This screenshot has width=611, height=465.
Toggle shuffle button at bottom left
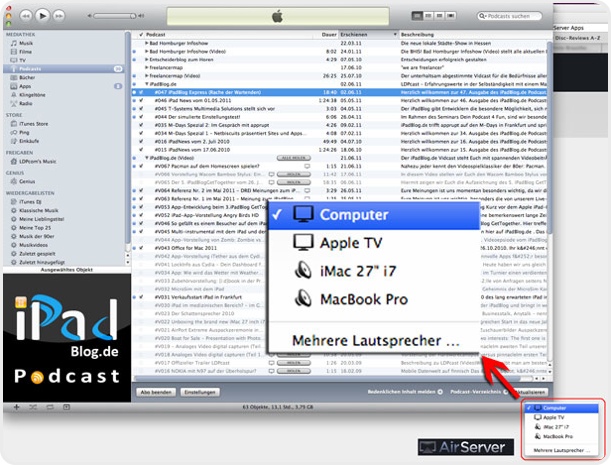[x=33, y=407]
